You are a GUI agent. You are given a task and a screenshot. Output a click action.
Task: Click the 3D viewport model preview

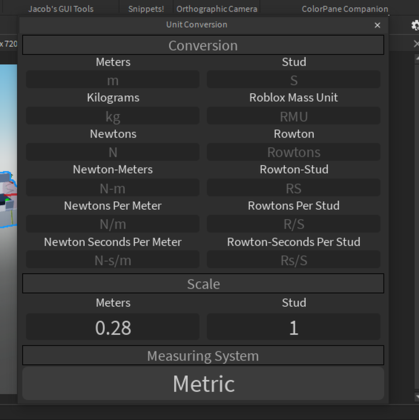pos(8,199)
